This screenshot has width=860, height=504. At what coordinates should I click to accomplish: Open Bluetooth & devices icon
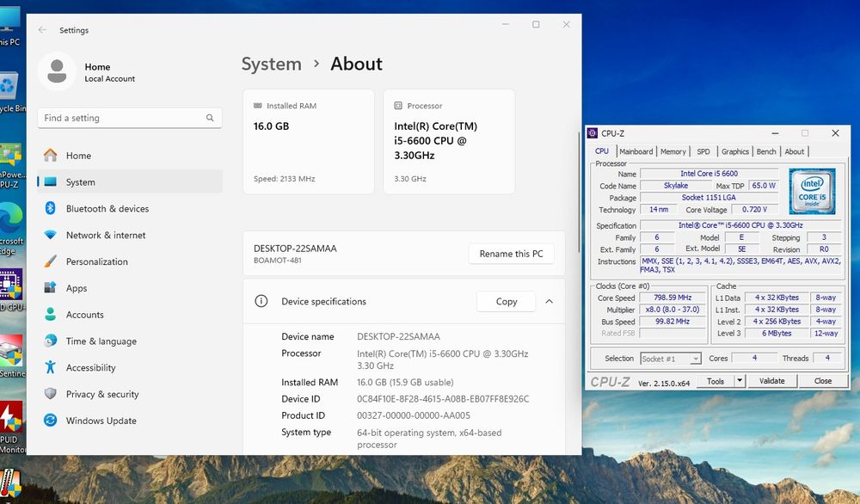pos(51,208)
